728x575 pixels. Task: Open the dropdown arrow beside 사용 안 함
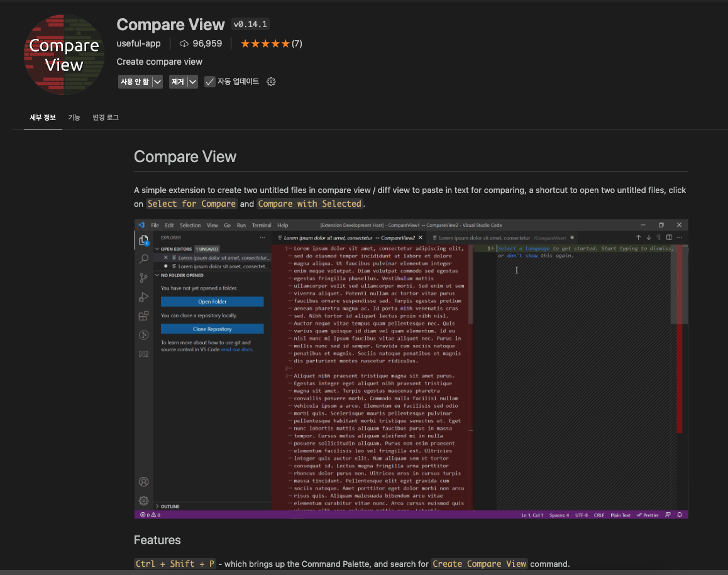157,82
